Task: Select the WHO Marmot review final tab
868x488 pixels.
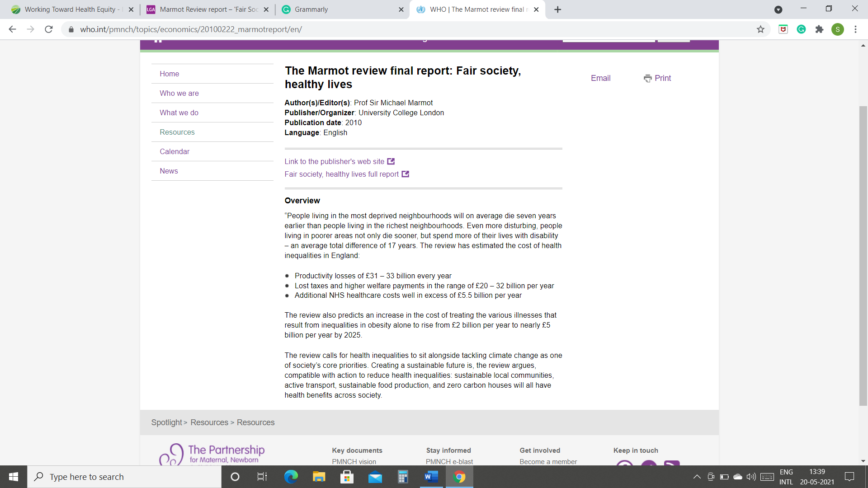Action: pos(477,9)
